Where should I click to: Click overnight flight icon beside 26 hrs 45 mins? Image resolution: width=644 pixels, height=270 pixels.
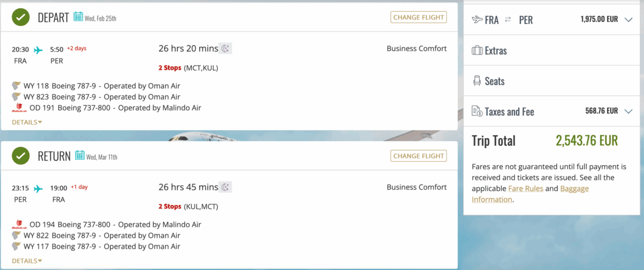tap(225, 187)
